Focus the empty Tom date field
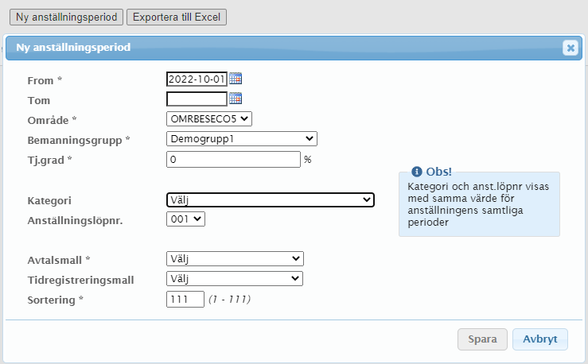 pyautogui.click(x=197, y=99)
